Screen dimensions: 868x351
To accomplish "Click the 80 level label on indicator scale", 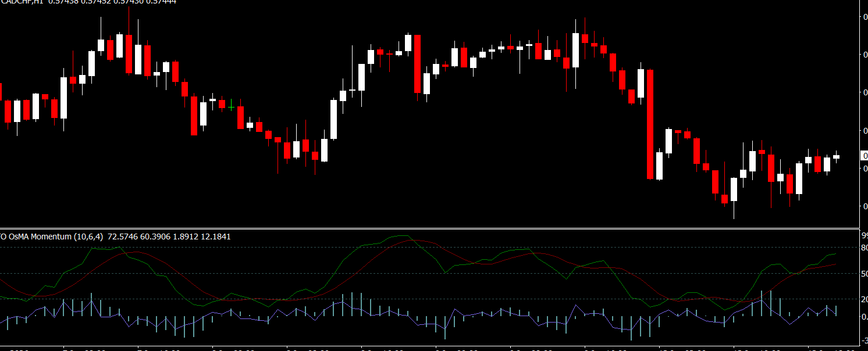I will [864, 248].
